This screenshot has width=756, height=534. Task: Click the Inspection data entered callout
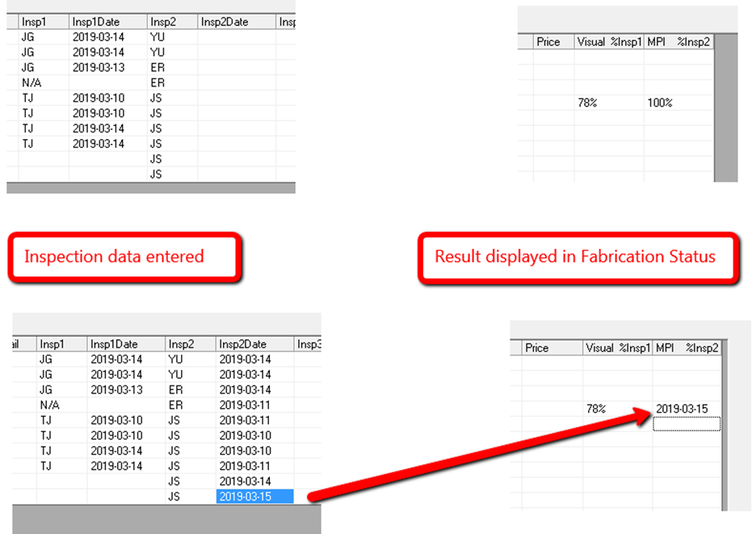pyautogui.click(x=121, y=257)
